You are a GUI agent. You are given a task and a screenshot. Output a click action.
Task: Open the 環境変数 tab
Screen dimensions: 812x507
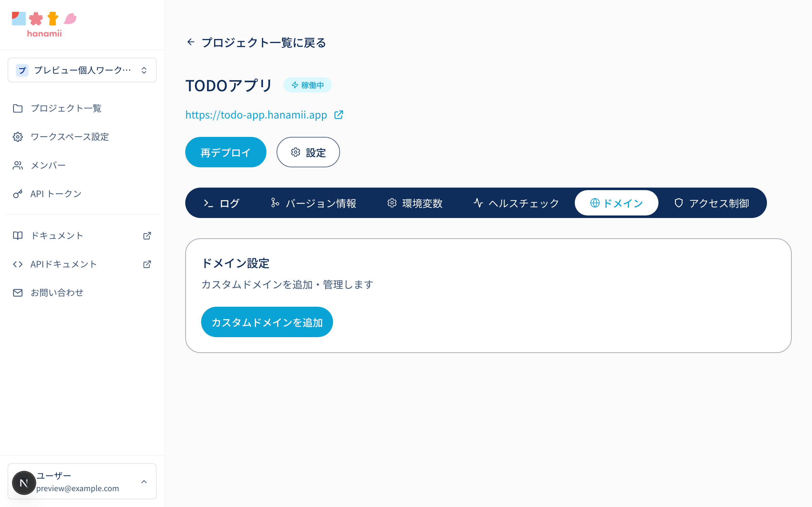pyautogui.click(x=415, y=203)
